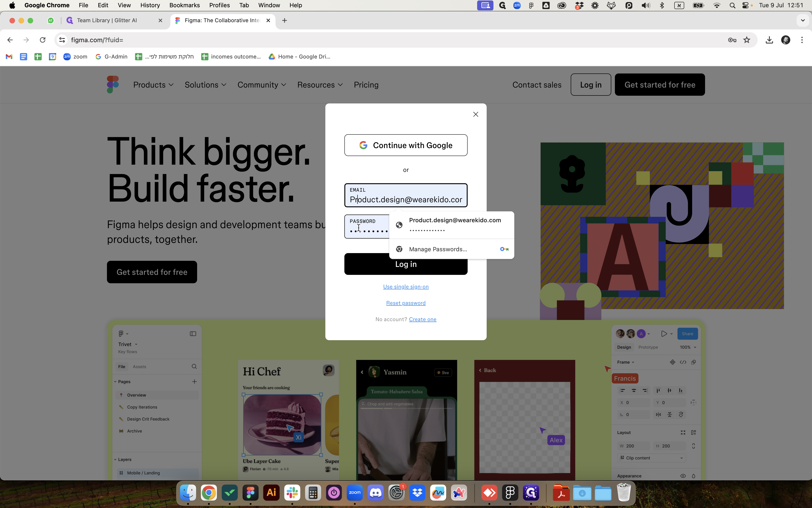Open the History menu in menu bar
Viewport: 812px width, 508px height.
tap(150, 5)
